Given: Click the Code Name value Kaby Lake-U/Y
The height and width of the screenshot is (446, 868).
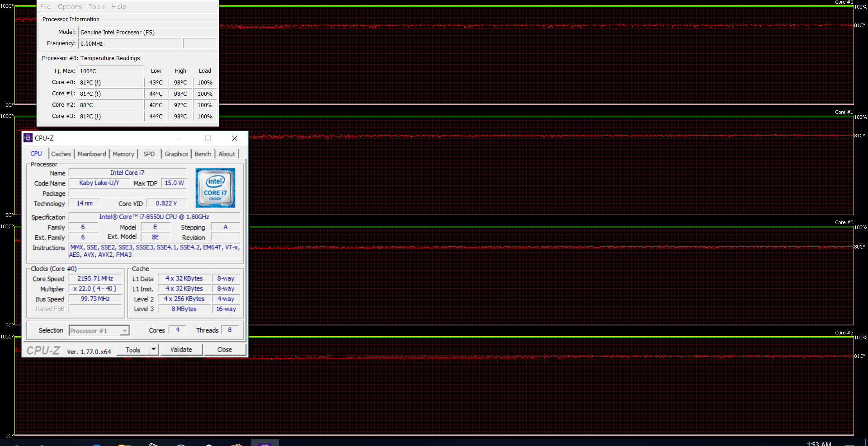Looking at the screenshot, I should point(99,183).
